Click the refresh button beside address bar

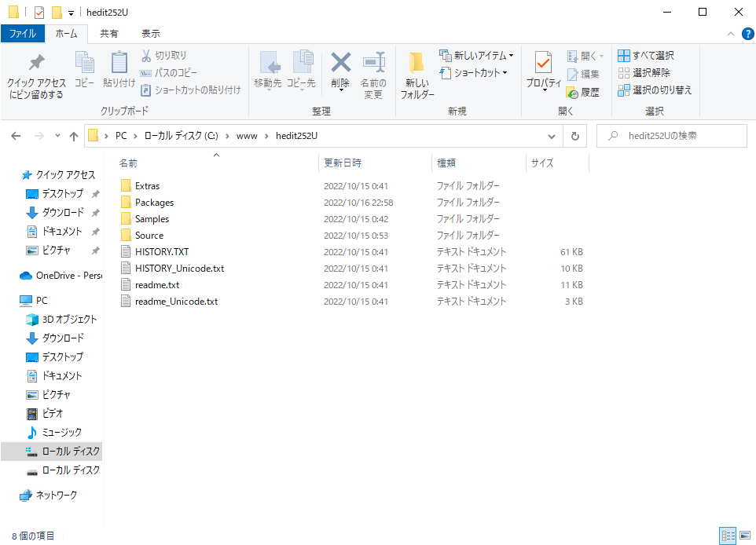tap(575, 136)
